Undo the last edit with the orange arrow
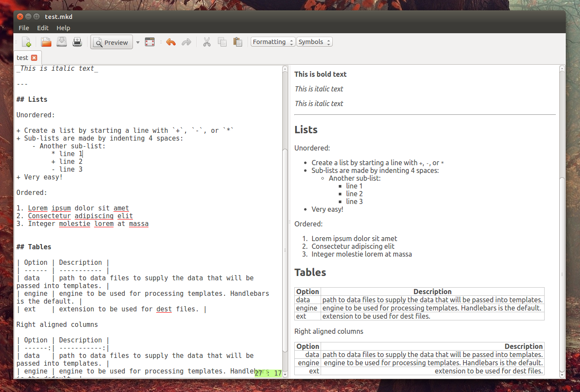The height and width of the screenshot is (392, 580). pyautogui.click(x=171, y=42)
